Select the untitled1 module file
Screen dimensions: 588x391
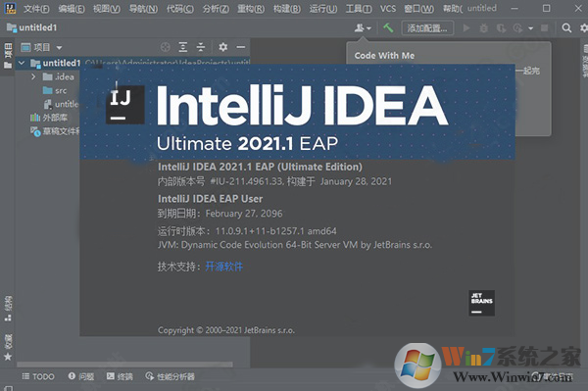pyautogui.click(x=62, y=104)
